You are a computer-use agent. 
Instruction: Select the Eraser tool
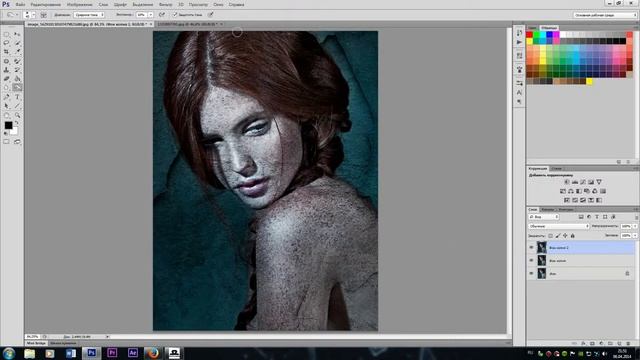[7, 79]
